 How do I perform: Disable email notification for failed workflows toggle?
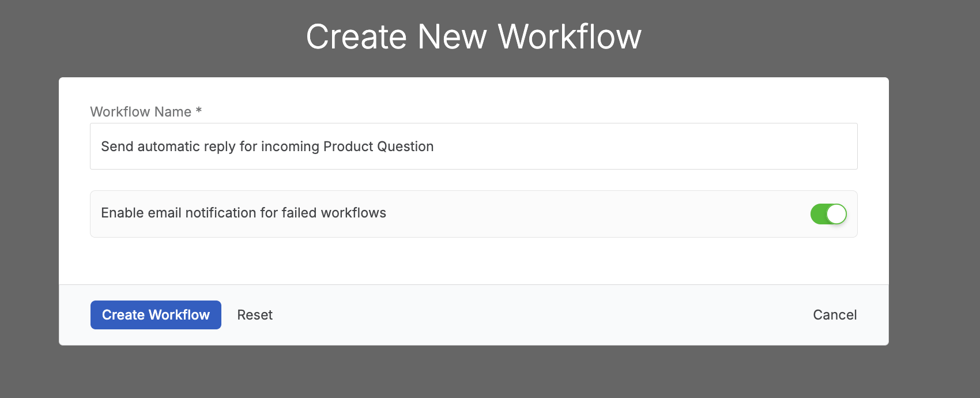pos(828,214)
